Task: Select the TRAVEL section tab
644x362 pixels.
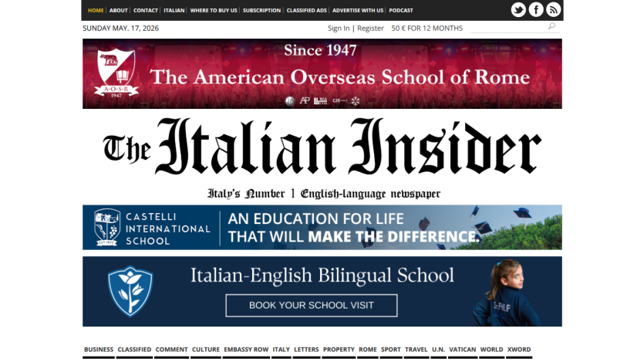Action: coord(416,350)
